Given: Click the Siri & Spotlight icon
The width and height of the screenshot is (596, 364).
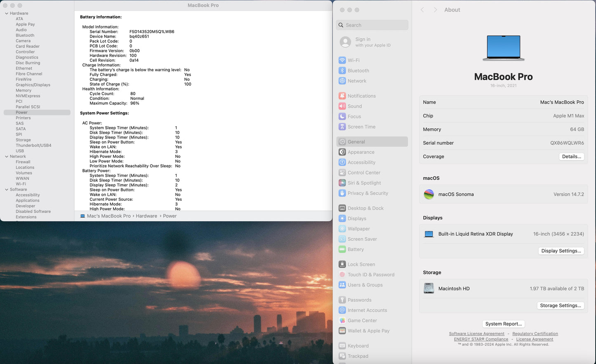Looking at the screenshot, I should click(342, 183).
